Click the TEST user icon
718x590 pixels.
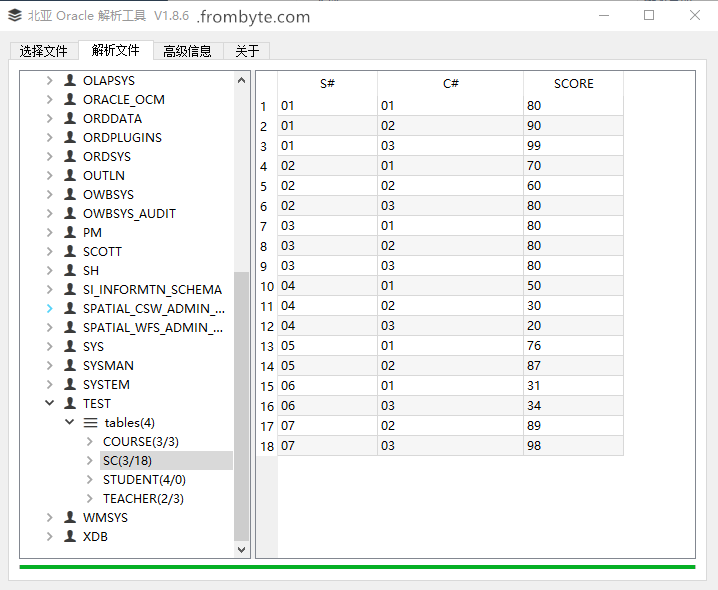point(70,403)
